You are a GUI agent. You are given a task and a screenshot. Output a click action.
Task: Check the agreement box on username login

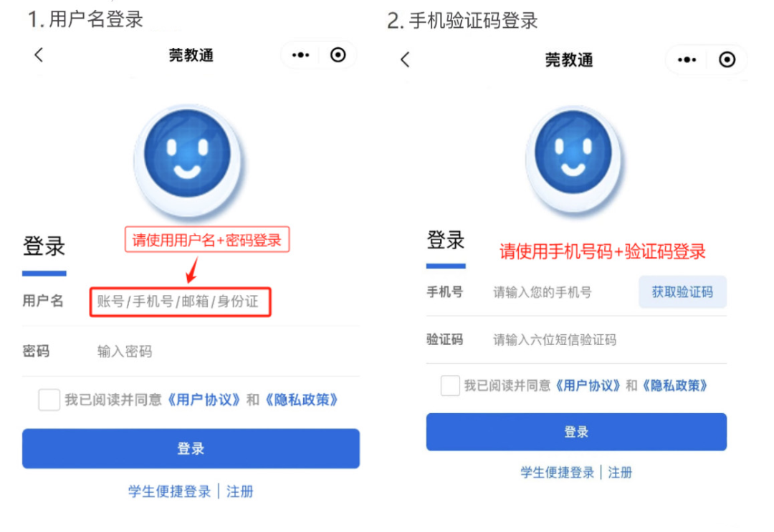49,400
